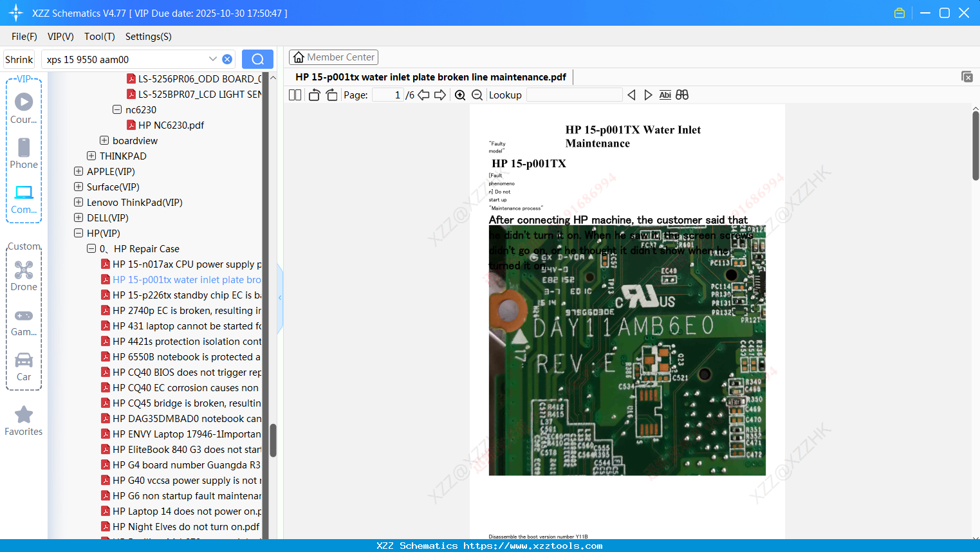
Task: Find next lookup match triangle
Action: click(648, 95)
